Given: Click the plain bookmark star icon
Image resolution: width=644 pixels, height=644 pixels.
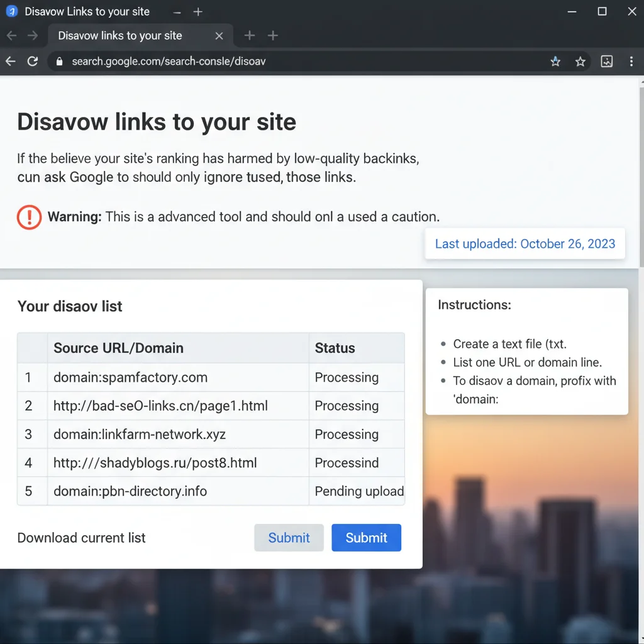Looking at the screenshot, I should (x=580, y=62).
